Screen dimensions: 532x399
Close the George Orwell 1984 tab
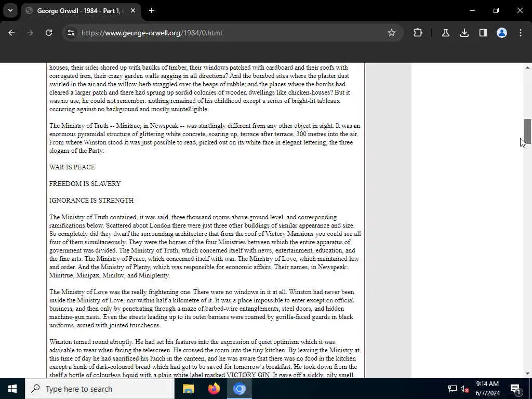[133, 10]
